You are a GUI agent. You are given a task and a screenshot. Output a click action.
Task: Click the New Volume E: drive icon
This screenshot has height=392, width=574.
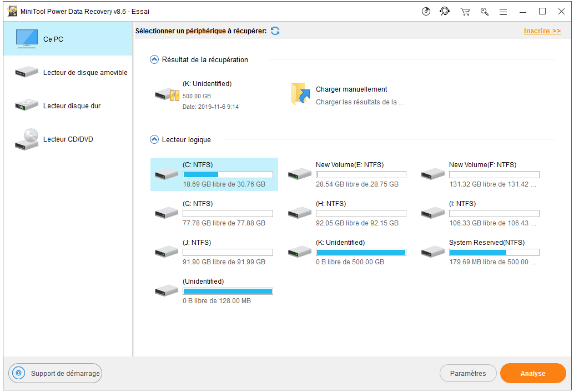[x=299, y=174]
